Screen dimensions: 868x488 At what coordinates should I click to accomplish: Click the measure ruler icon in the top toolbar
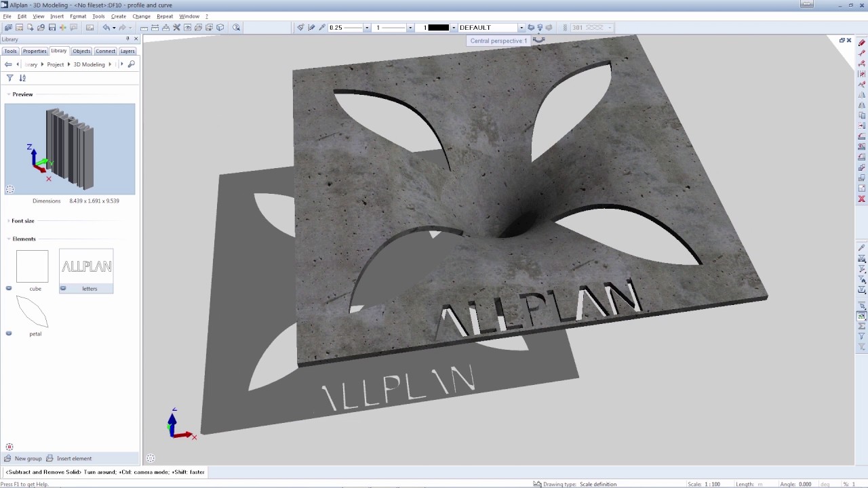pos(144,28)
